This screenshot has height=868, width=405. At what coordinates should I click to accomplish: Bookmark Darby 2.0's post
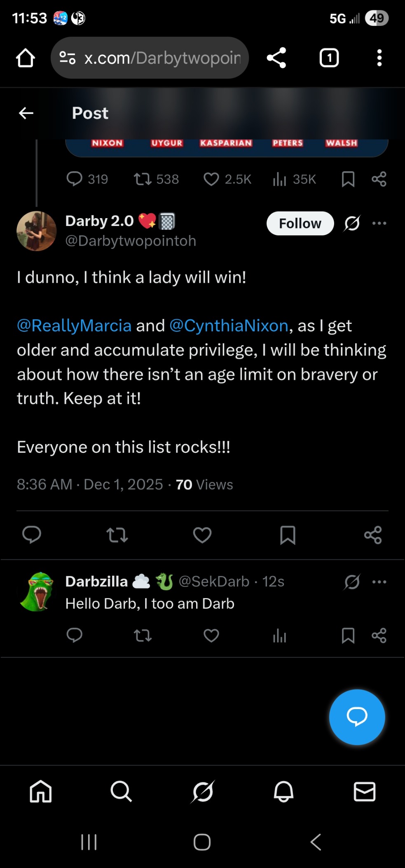pyautogui.click(x=288, y=535)
